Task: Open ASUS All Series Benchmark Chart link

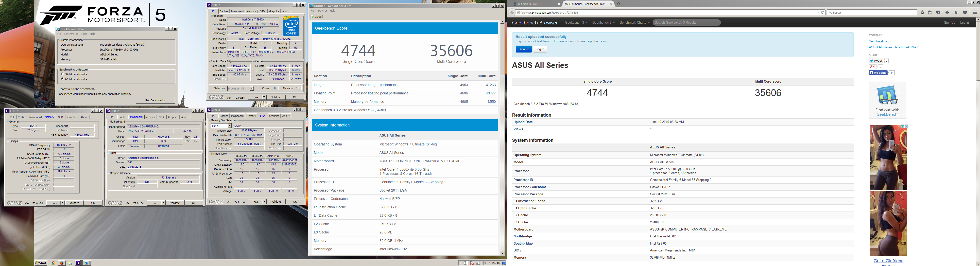Action: [x=893, y=47]
